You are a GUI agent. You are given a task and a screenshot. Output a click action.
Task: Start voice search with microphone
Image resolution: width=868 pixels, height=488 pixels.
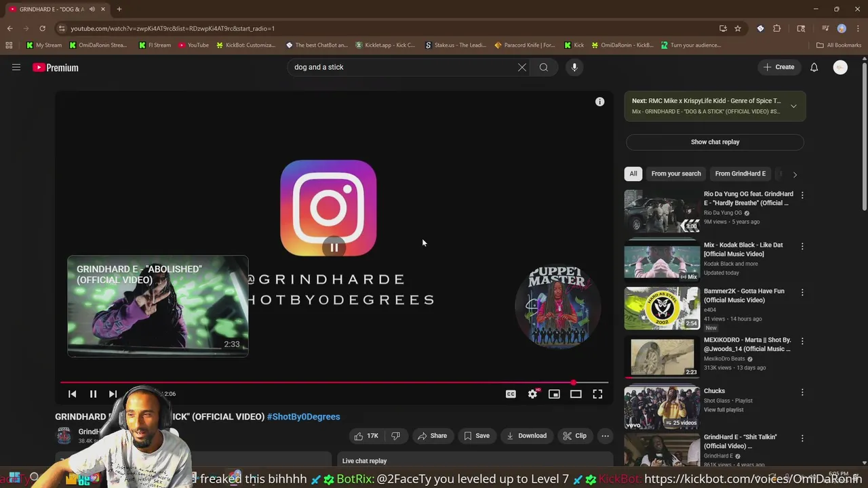[574, 67]
